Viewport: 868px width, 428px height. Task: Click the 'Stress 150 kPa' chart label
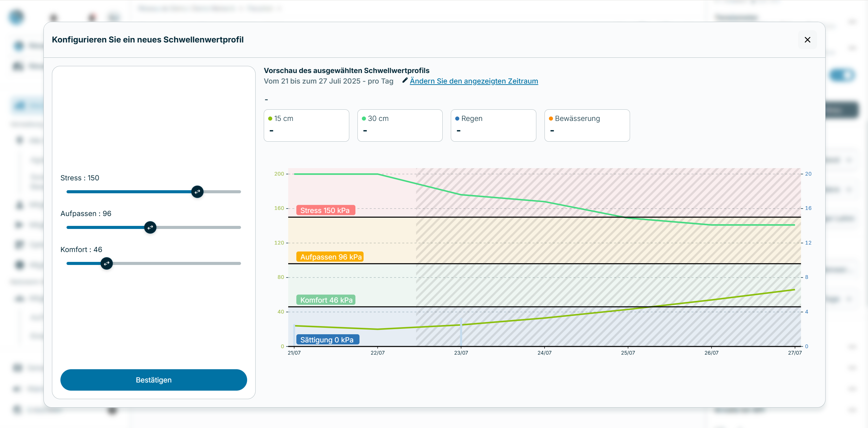(325, 210)
